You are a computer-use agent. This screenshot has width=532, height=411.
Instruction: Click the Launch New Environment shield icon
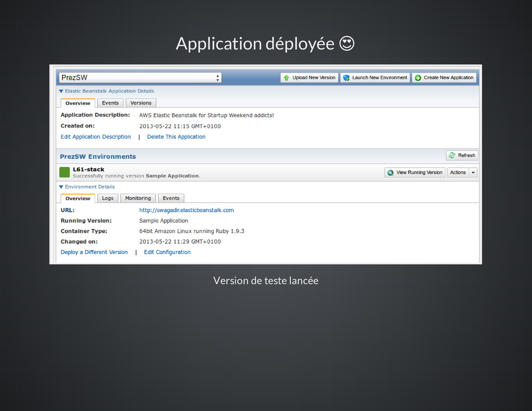(347, 78)
